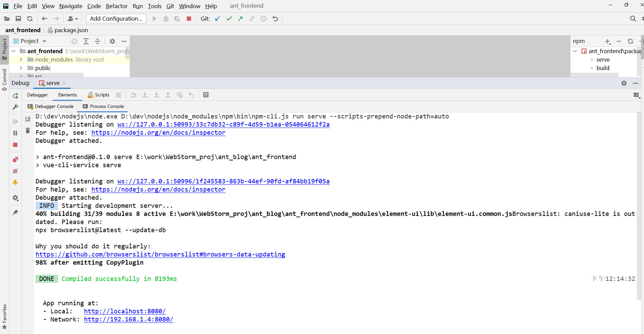The height and width of the screenshot is (334, 644).
Task: Go forward with the right arrow icon
Action: click(56, 19)
